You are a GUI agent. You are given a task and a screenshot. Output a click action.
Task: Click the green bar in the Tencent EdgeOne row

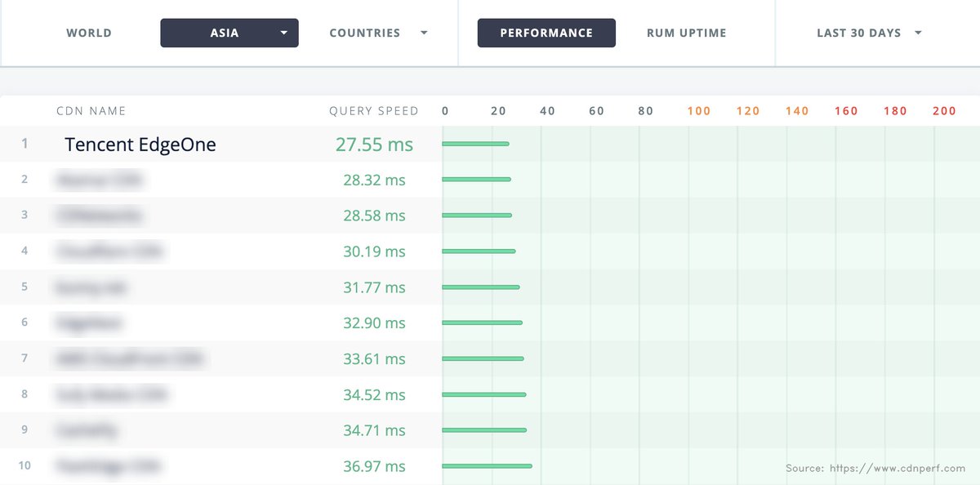point(476,144)
